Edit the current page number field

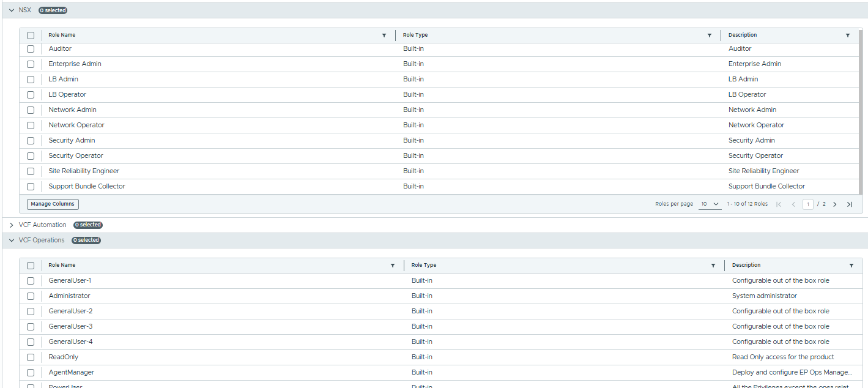808,204
